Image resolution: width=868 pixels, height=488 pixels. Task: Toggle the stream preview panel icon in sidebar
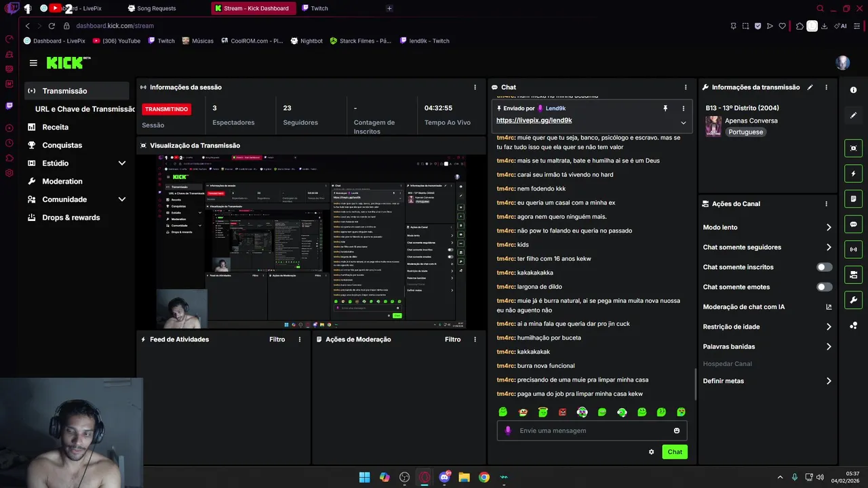pyautogui.click(x=853, y=148)
